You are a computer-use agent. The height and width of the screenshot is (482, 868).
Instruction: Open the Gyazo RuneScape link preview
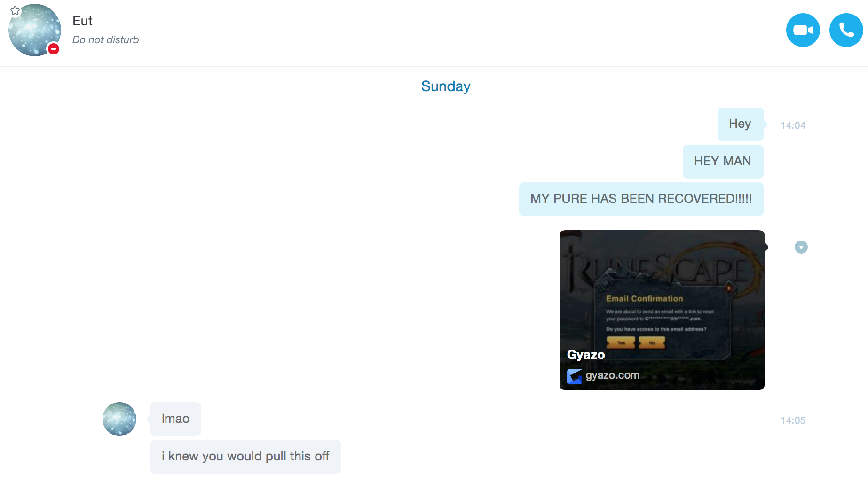click(x=662, y=310)
